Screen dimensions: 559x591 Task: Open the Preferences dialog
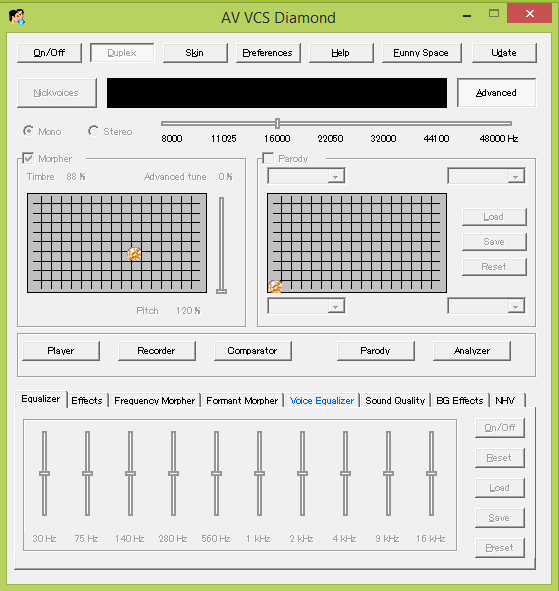click(268, 53)
